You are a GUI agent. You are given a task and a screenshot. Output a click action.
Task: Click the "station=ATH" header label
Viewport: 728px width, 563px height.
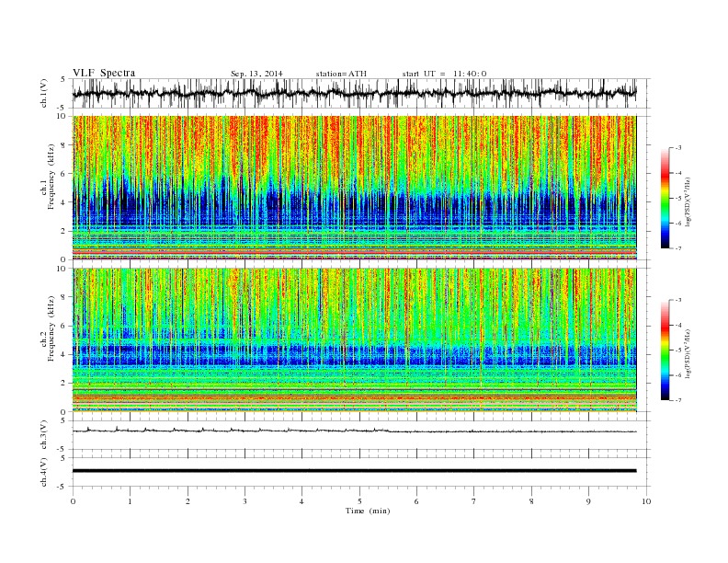coord(341,74)
